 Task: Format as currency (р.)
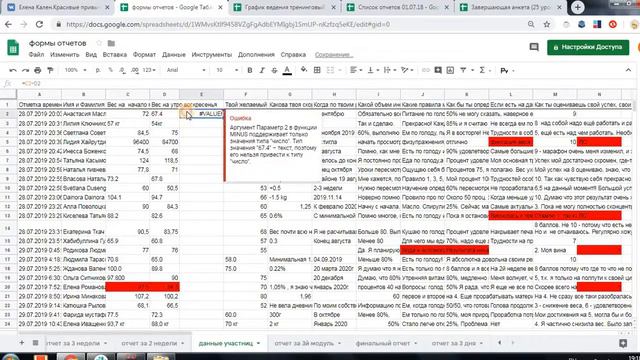tap(98, 70)
